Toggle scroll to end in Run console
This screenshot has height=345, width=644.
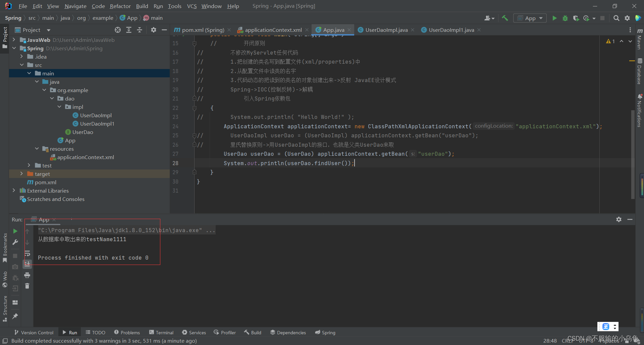[x=27, y=264]
